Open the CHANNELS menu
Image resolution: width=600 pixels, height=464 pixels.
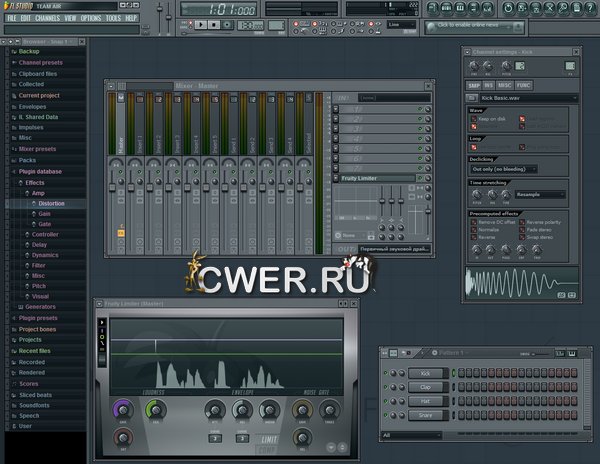pos(48,18)
